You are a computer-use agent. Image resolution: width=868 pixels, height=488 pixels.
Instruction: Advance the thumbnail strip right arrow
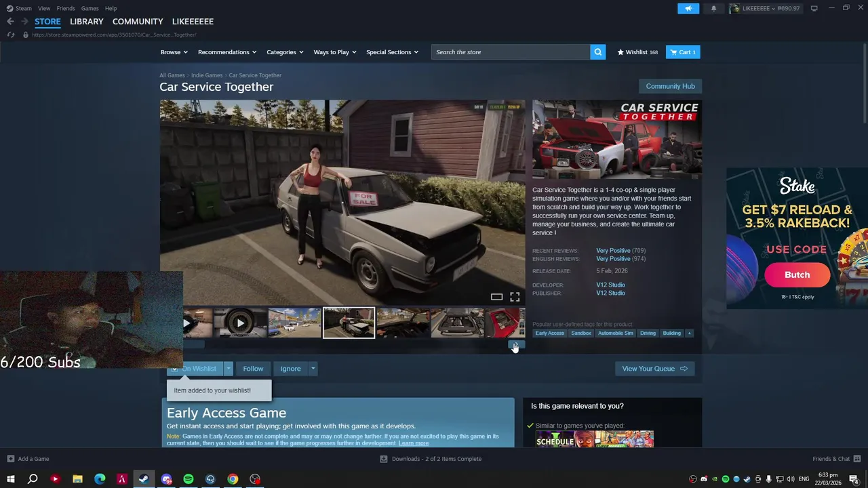(517, 345)
